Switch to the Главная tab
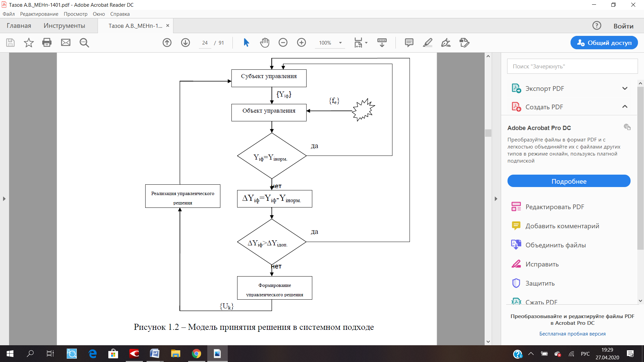Image resolution: width=644 pixels, height=362 pixels. [x=19, y=26]
